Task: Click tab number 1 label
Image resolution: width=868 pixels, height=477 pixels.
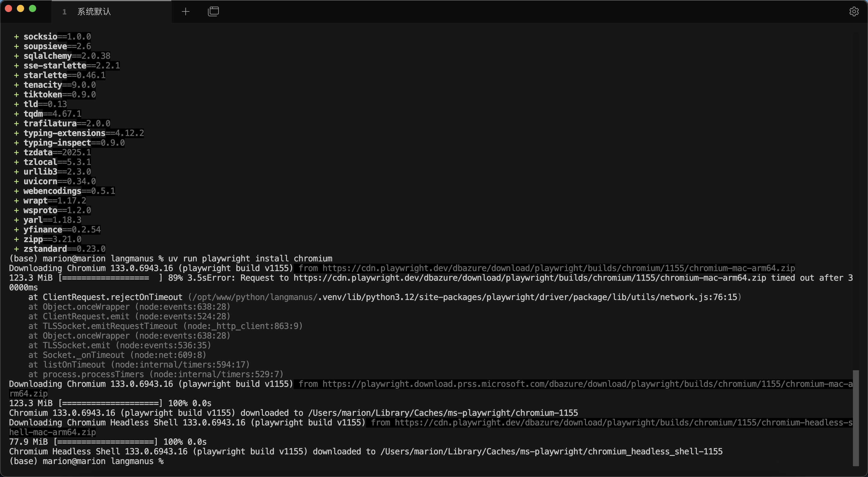Action: (x=64, y=12)
